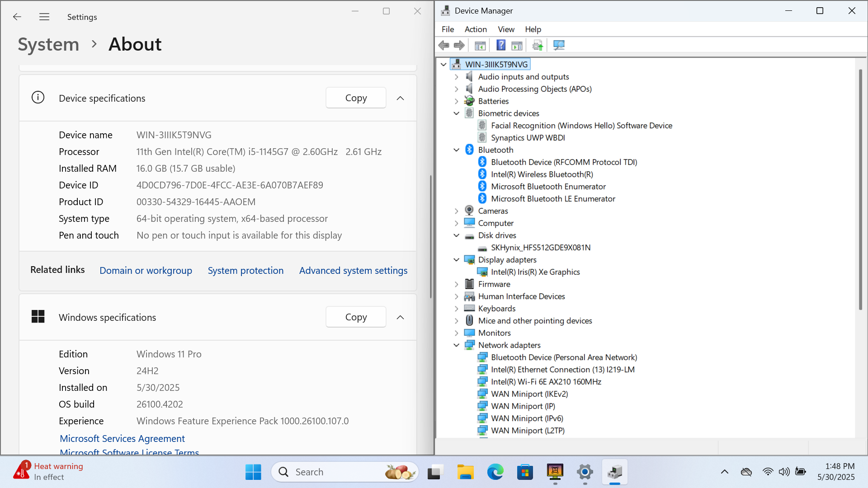This screenshot has width=868, height=488.
Task: Select the Cameras category webcam icon
Action: click(470, 211)
